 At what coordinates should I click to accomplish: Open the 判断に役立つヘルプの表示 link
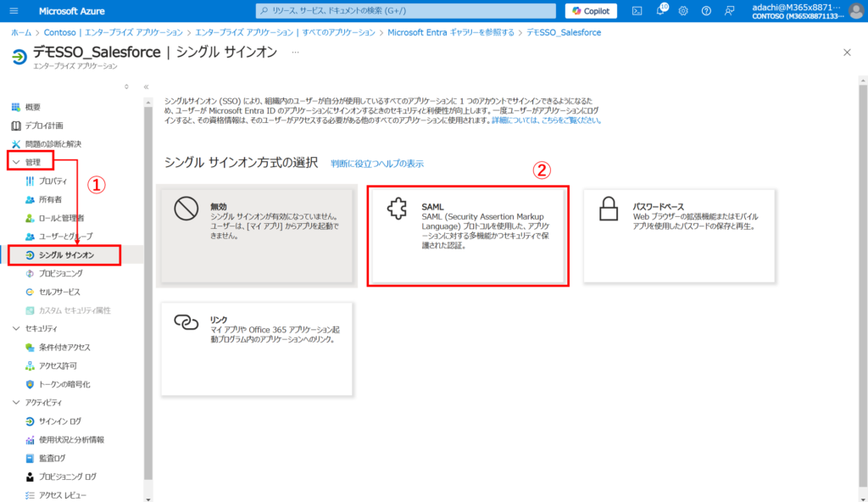[x=377, y=164]
